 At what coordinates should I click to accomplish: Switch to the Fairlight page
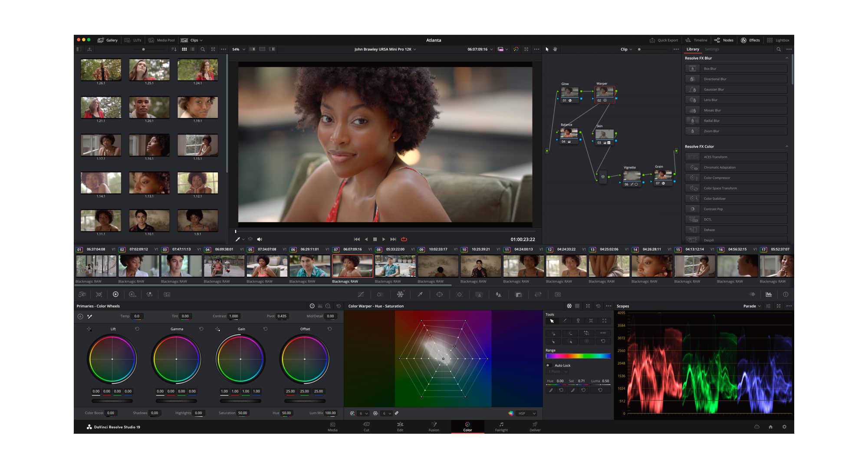pyautogui.click(x=501, y=427)
